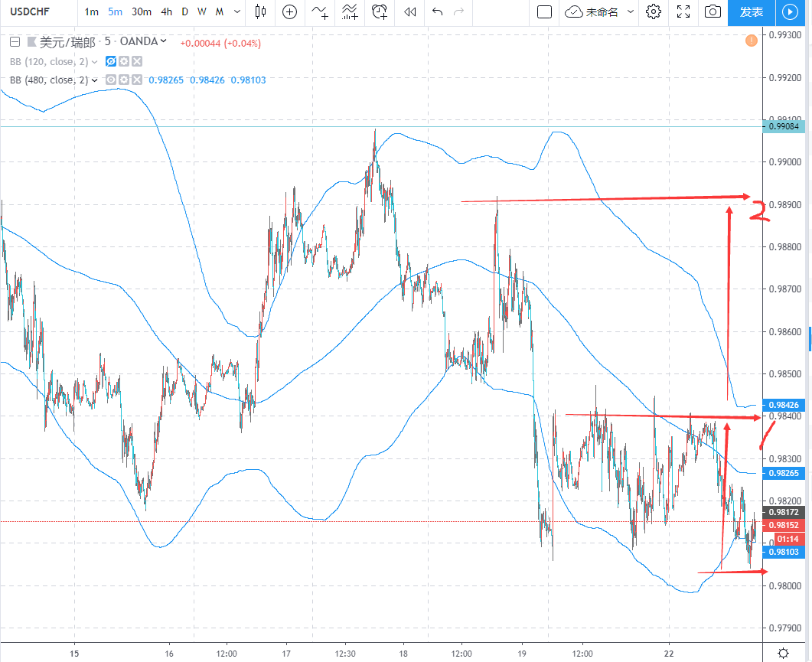Image resolution: width=812 pixels, height=662 pixels.
Task: Open the layout name 未命名 dropdown arrow
Action: point(630,11)
